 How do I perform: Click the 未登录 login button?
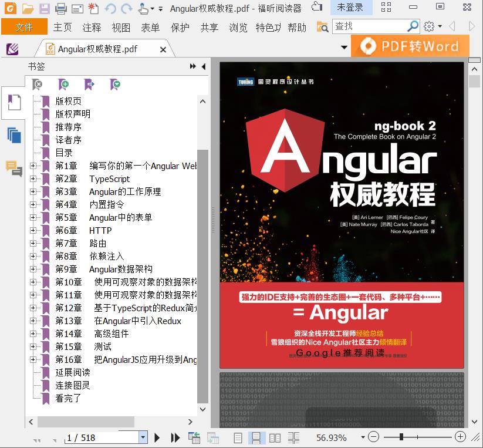click(350, 8)
